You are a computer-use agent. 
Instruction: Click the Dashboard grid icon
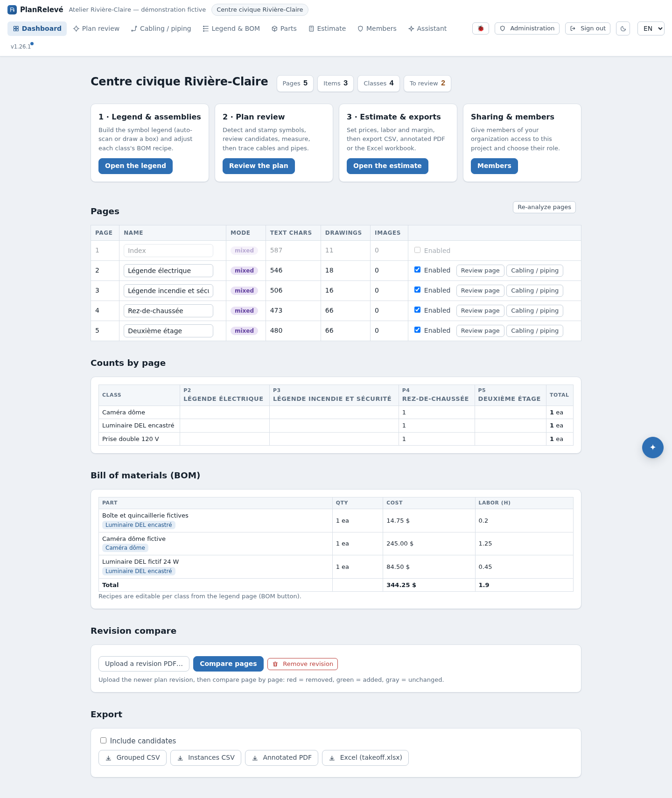(16, 28)
